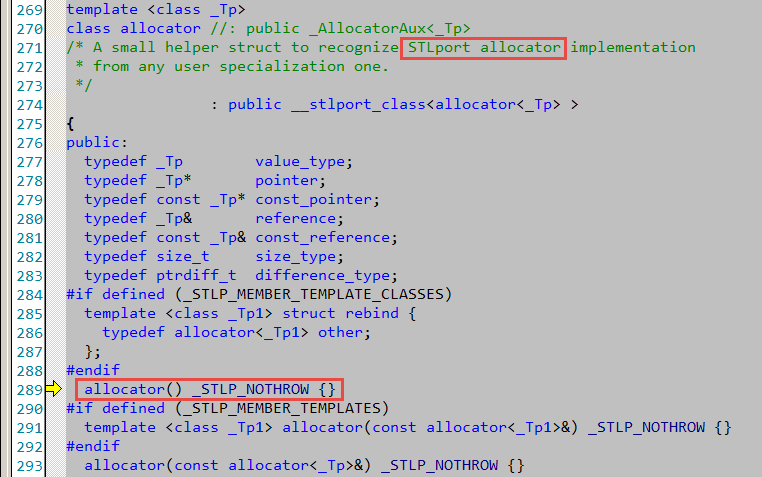Click the 'pointer;' typedef name on line 278
The width and height of the screenshot is (762, 477).
tap(290, 181)
